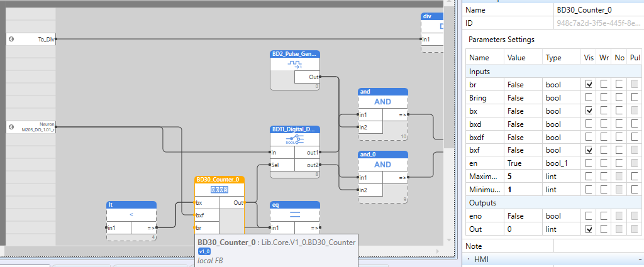Click the BD11 Digital switch block icon
This screenshot has height=267, width=644.
point(295,139)
